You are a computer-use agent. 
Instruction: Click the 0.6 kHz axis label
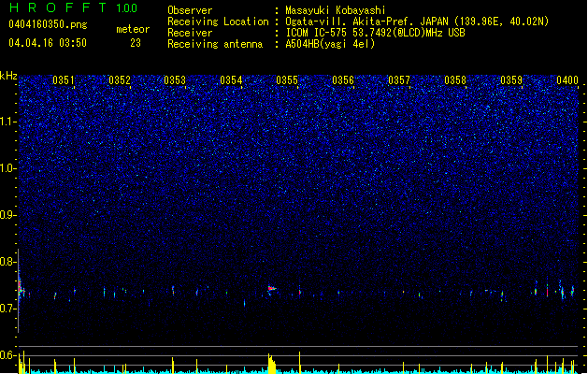(x=8, y=355)
